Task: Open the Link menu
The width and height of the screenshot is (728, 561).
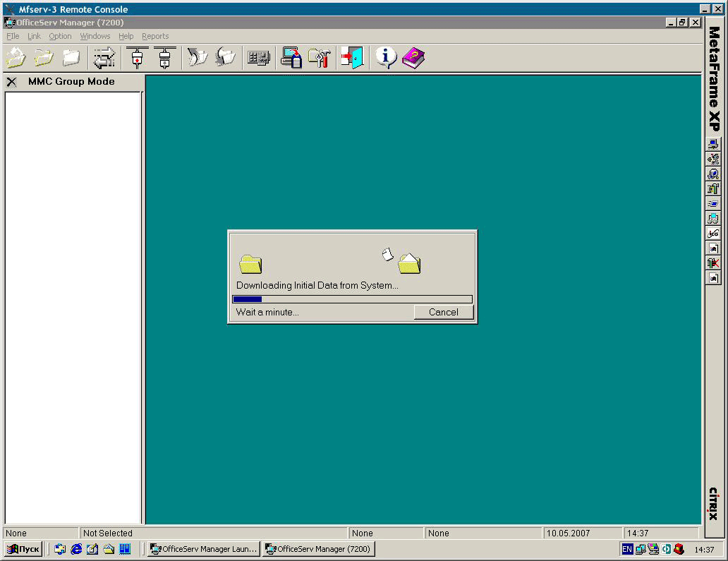Action: 34,36
